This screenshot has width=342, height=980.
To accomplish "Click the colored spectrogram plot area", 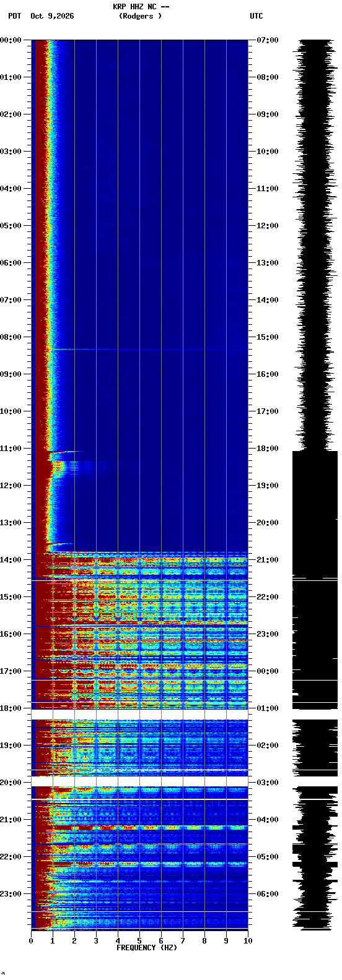I will point(139,484).
